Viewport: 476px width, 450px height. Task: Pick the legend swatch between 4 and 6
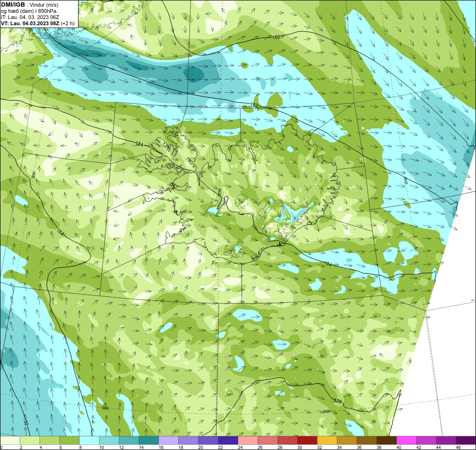tap(50, 440)
